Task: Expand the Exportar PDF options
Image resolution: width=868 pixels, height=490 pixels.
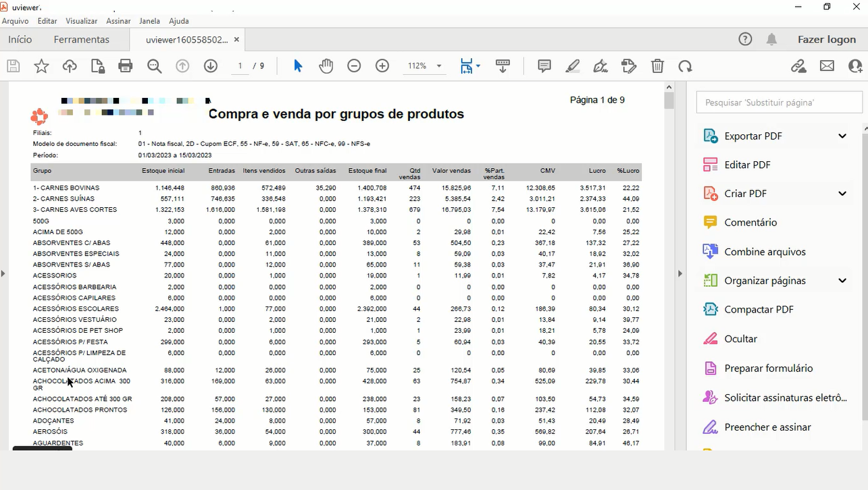Action: (842, 136)
